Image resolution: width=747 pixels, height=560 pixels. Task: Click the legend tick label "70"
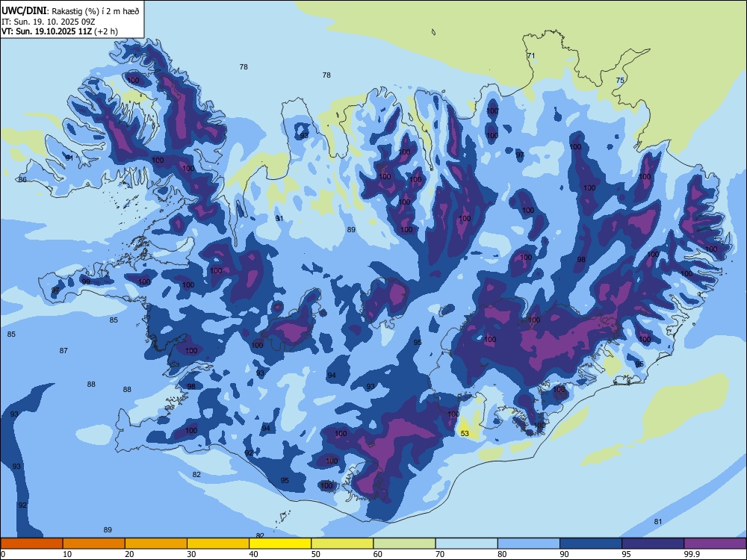point(440,554)
